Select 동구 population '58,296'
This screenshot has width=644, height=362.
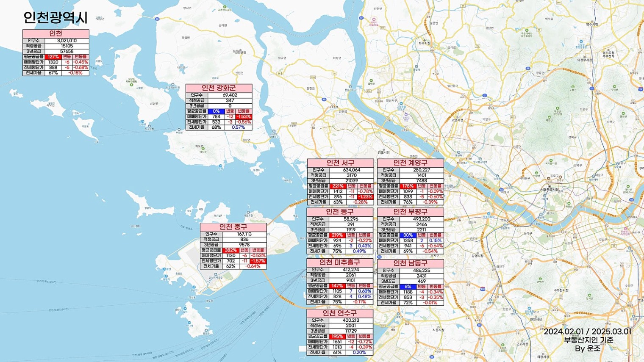[x=351, y=219]
